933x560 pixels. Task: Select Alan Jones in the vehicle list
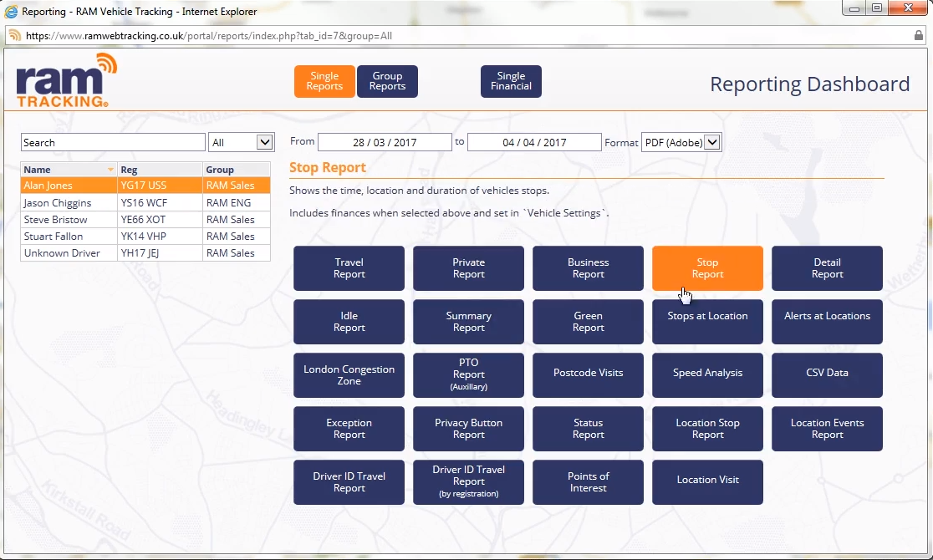[145, 185]
